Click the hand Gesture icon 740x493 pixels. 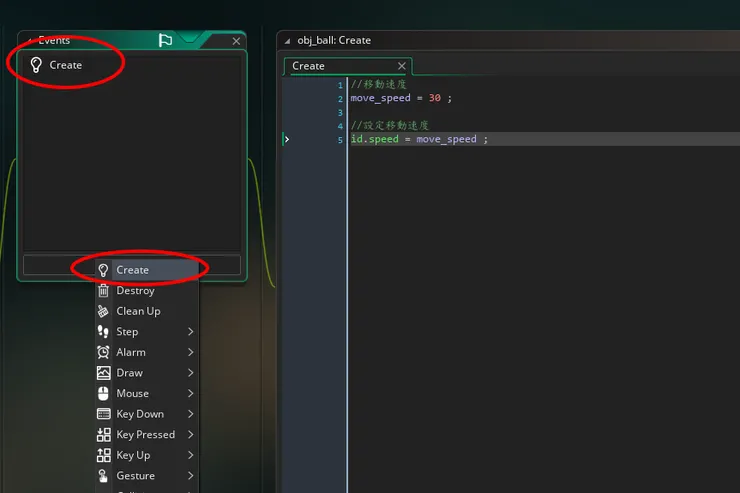point(103,476)
